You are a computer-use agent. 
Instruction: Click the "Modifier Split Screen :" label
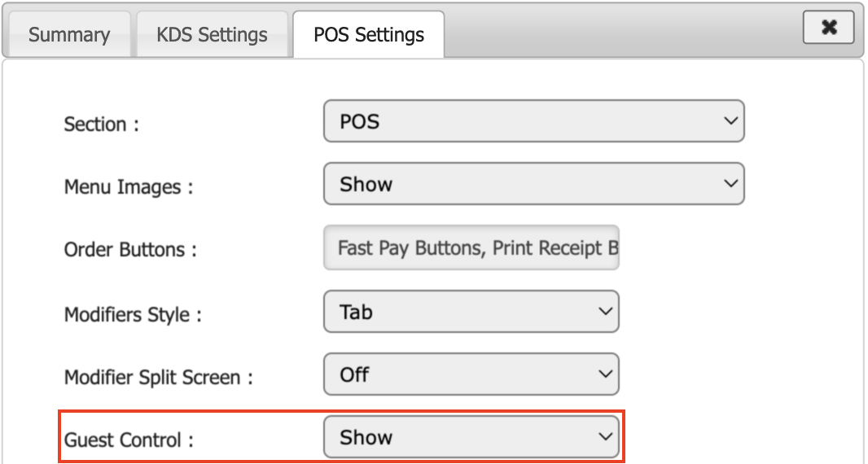coord(159,378)
